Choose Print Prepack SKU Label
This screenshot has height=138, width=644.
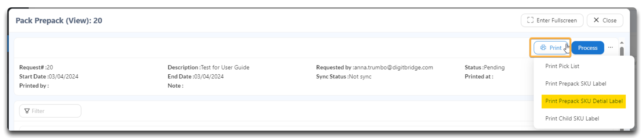pos(576,84)
